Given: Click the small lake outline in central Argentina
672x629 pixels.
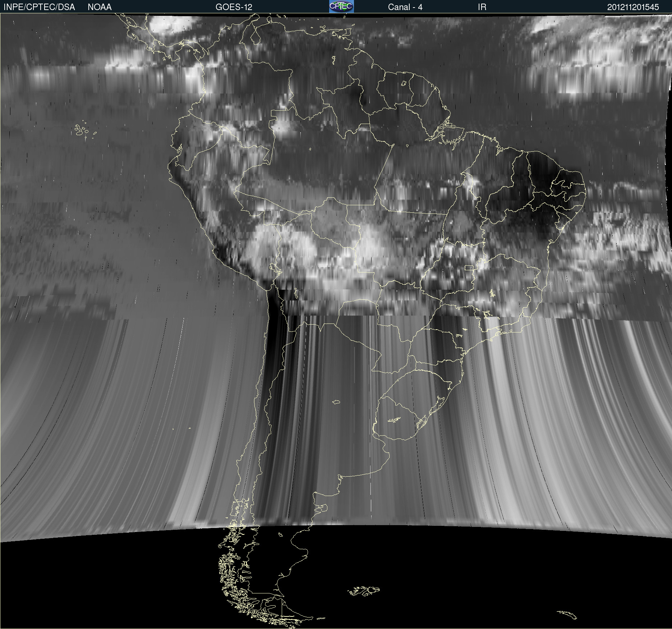Looking at the screenshot, I should (x=336, y=402).
